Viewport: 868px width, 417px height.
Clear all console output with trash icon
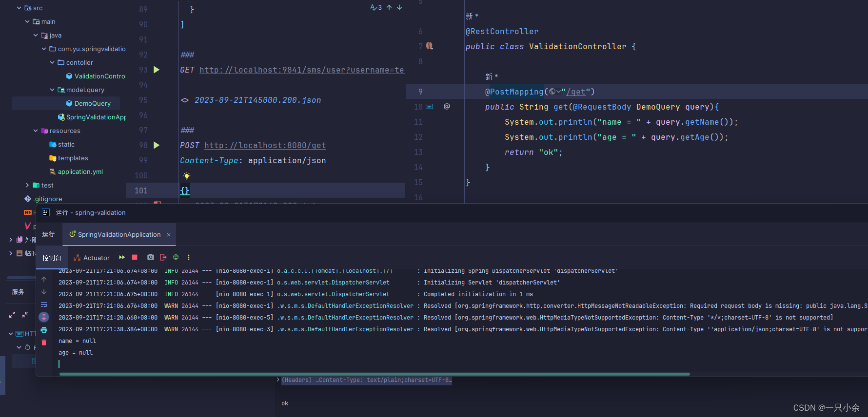[x=44, y=342]
